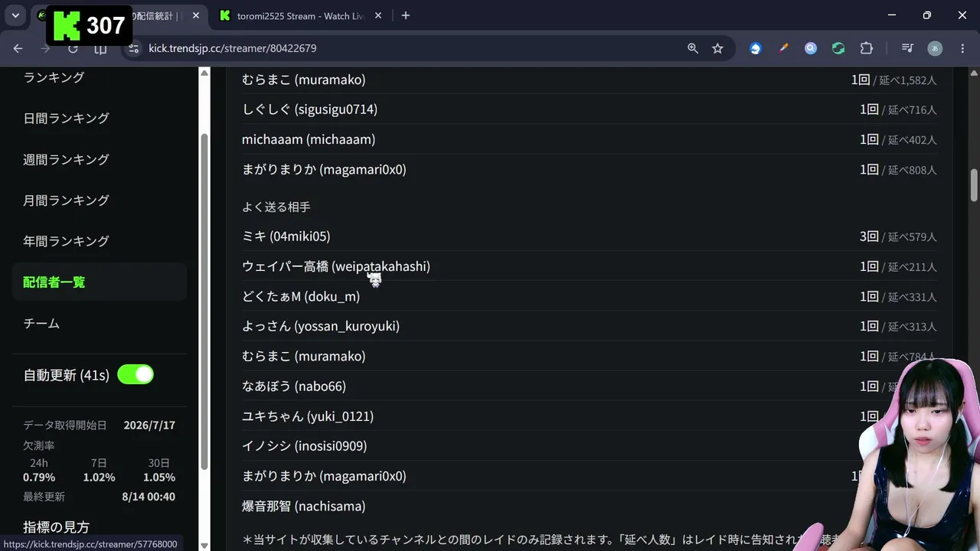The width and height of the screenshot is (980, 551).
Task: Go back to the previous page
Action: (x=18, y=48)
